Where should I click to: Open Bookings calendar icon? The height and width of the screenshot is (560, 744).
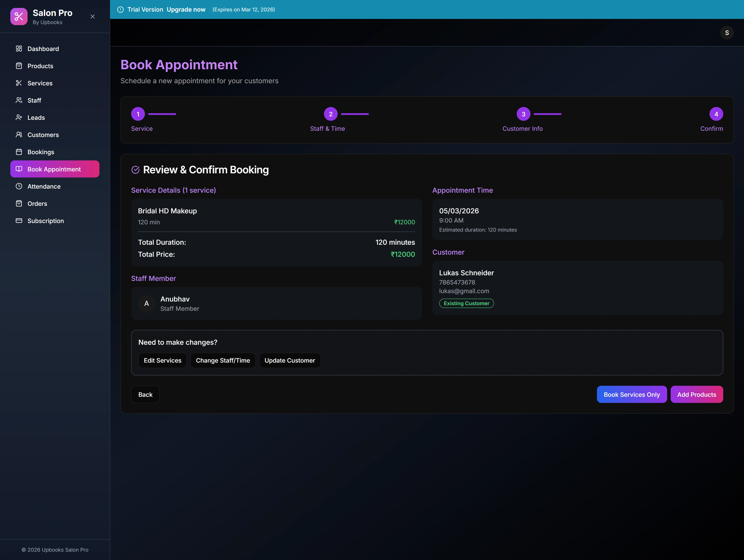[19, 152]
